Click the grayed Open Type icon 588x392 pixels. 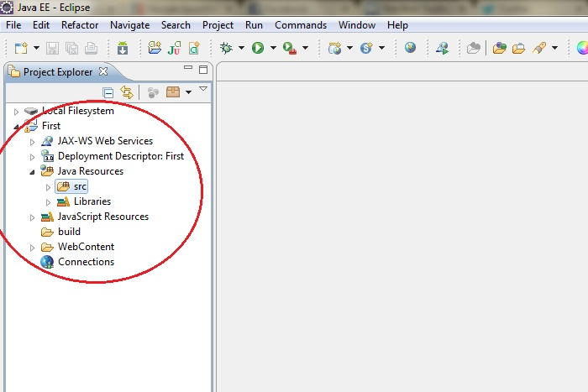tap(473, 48)
